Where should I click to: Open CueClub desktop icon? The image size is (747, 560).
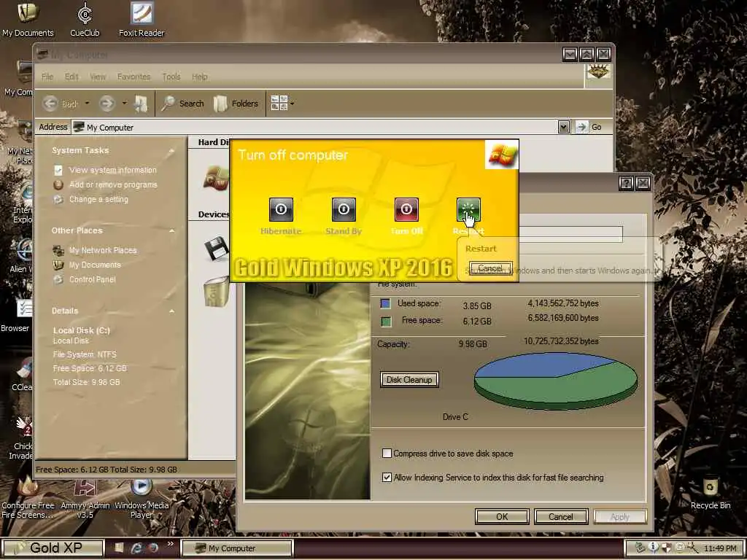tap(85, 19)
